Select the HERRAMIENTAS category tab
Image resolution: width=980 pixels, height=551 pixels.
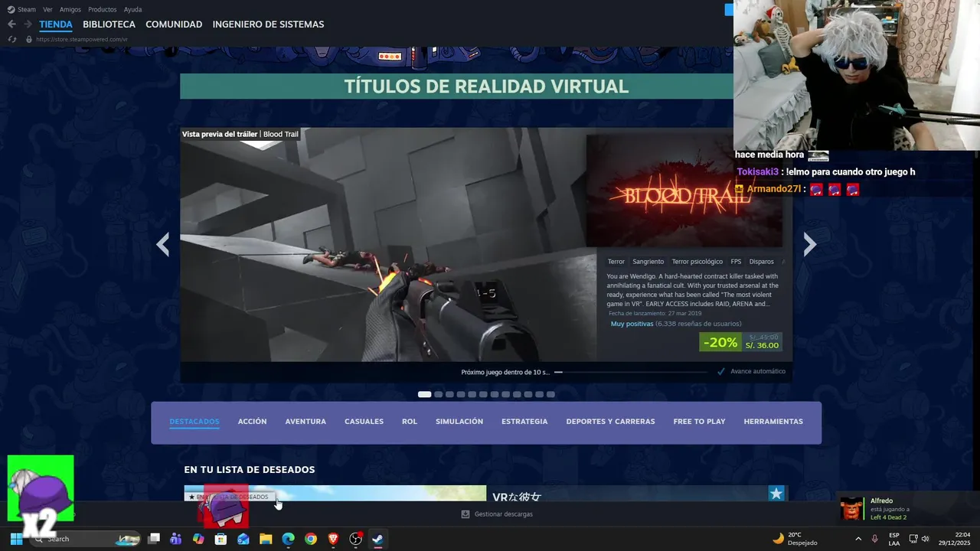773,422
